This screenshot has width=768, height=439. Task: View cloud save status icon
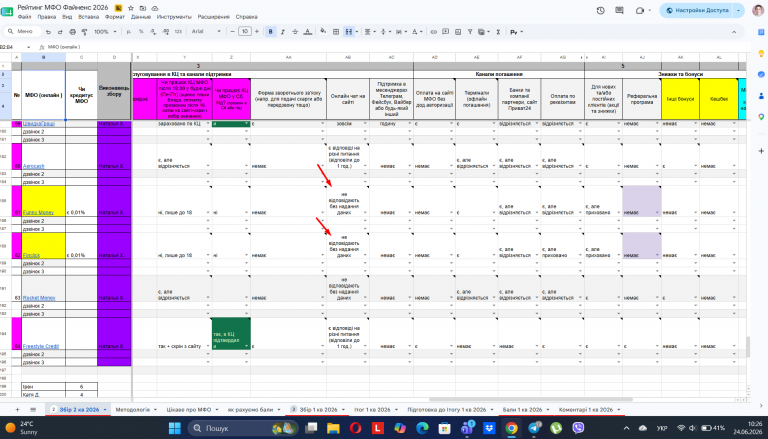(155, 8)
